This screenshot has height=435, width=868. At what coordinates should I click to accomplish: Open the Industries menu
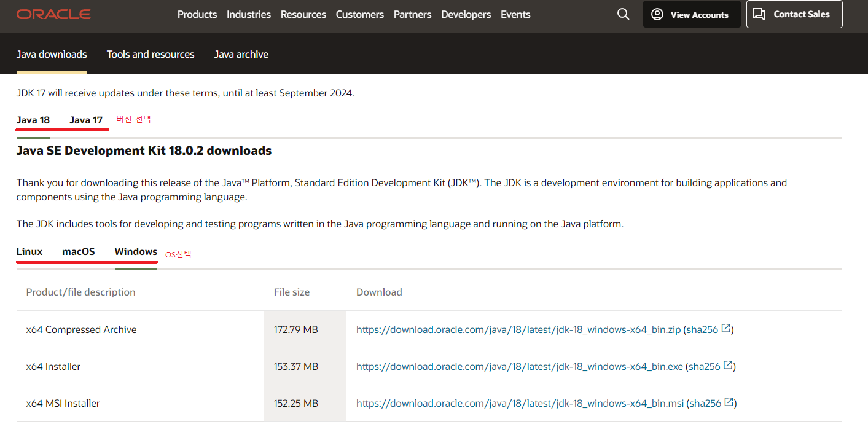[249, 14]
